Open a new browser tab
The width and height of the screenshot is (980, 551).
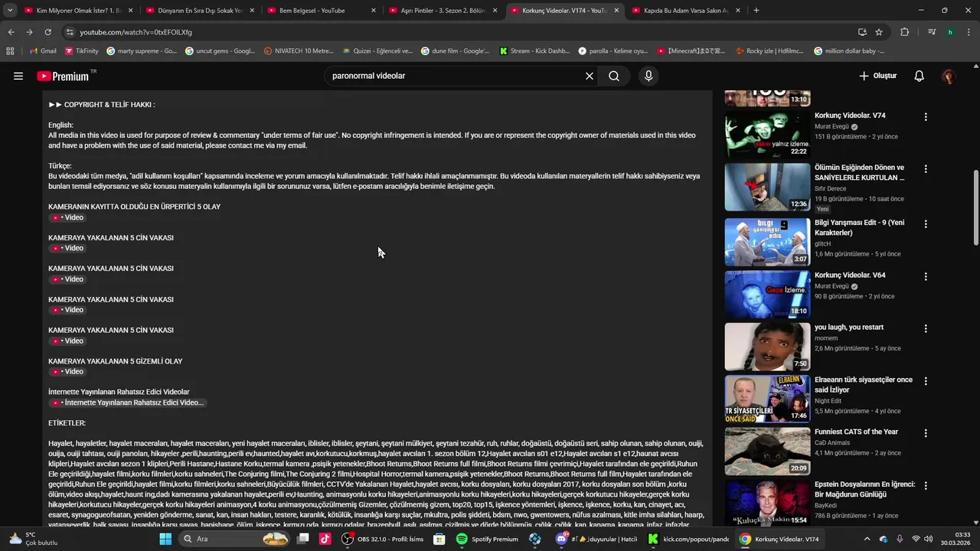pos(756,11)
